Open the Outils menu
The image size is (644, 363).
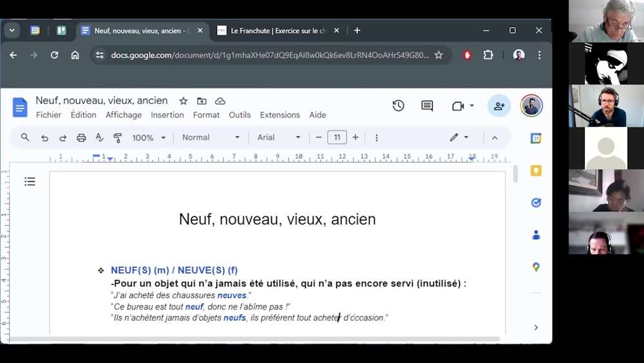click(240, 115)
